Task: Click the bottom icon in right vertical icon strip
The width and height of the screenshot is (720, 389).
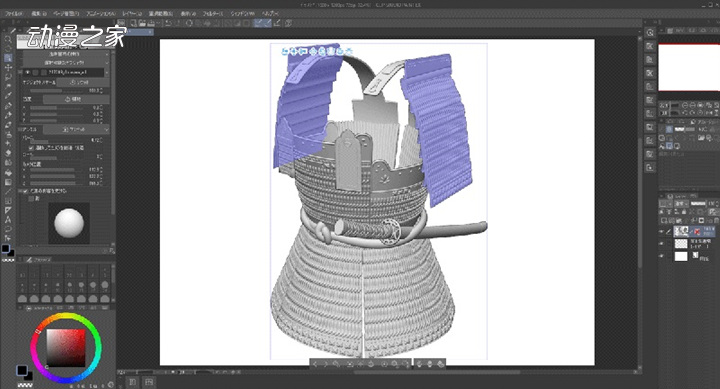Action: click(x=650, y=168)
